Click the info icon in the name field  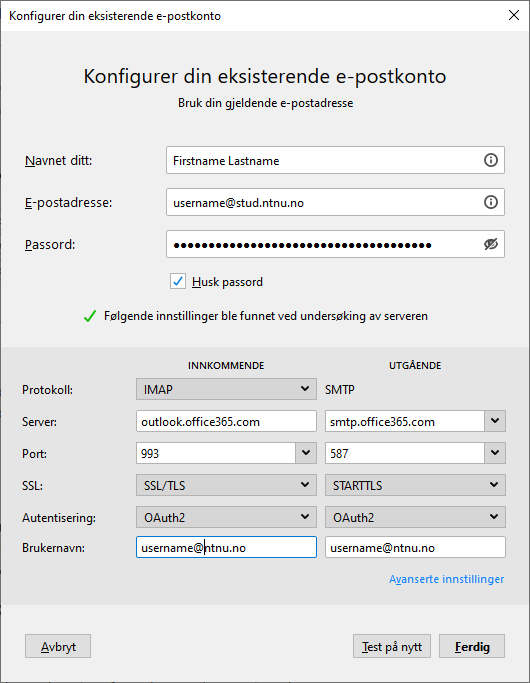[x=491, y=160]
